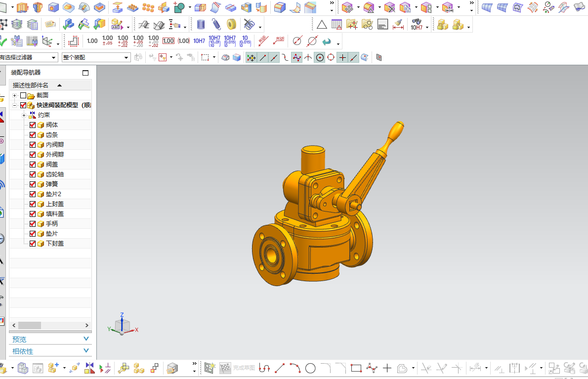This screenshot has width=588, height=379.
Task: Select the 齿轮轴 component entry
Action: pos(54,174)
